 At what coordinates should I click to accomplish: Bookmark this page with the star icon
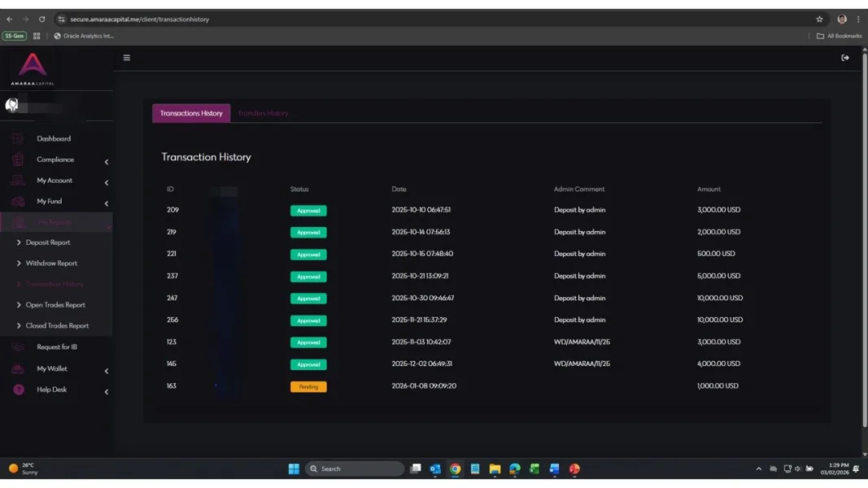coord(819,20)
